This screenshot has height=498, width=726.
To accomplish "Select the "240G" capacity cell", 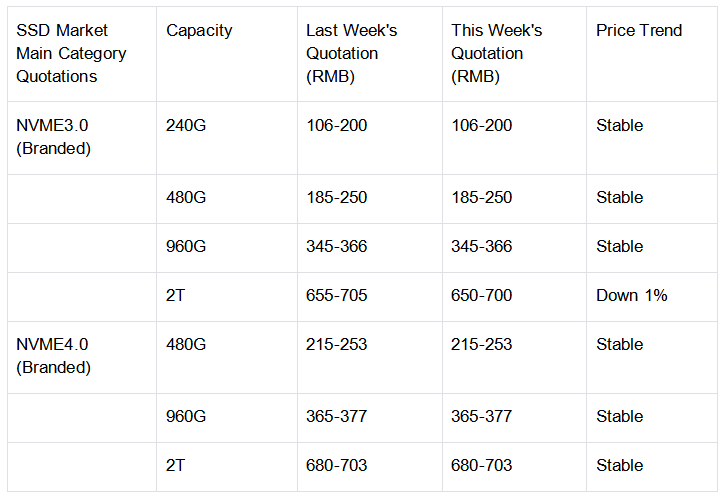I will [186, 126].
